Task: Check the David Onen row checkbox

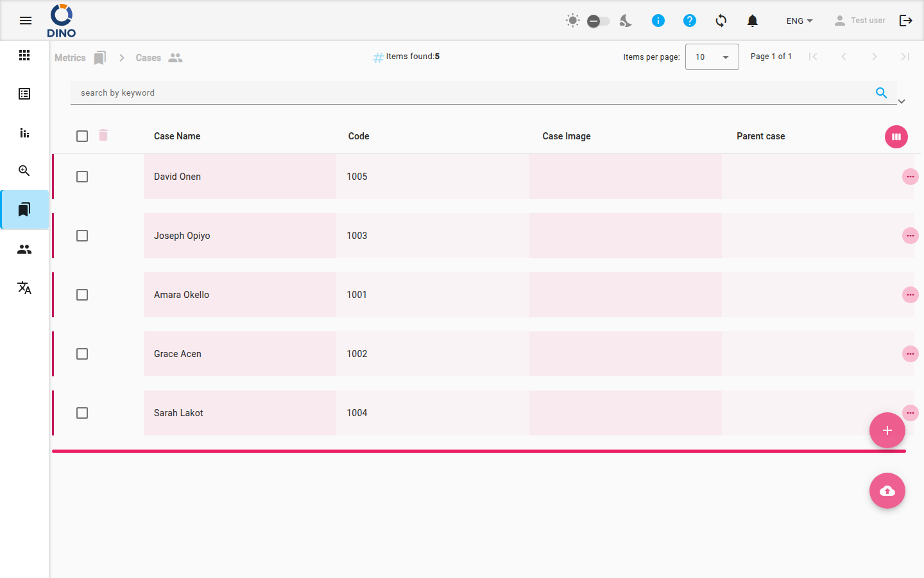Action: 82,177
